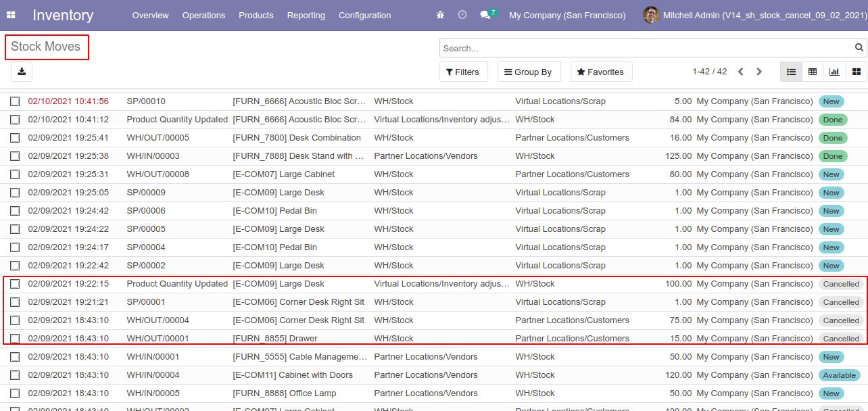
Task: Open the debug bug icon
Action: (x=441, y=15)
